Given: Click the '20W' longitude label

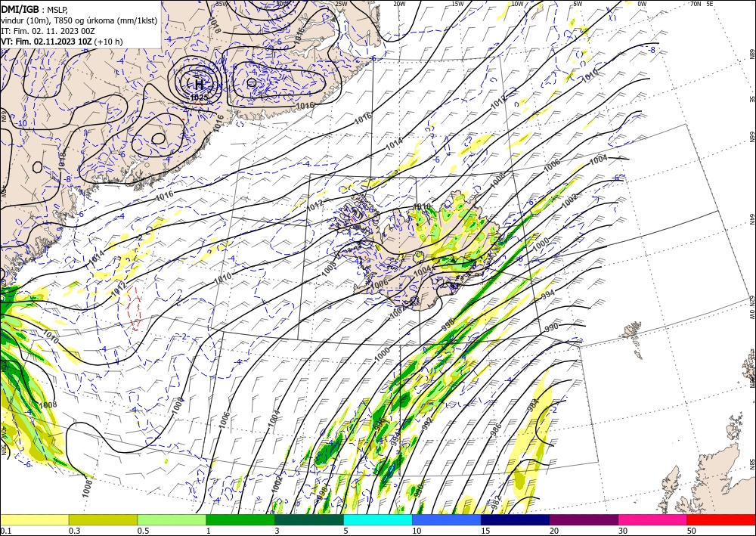Looking at the screenshot, I should [x=398, y=4].
